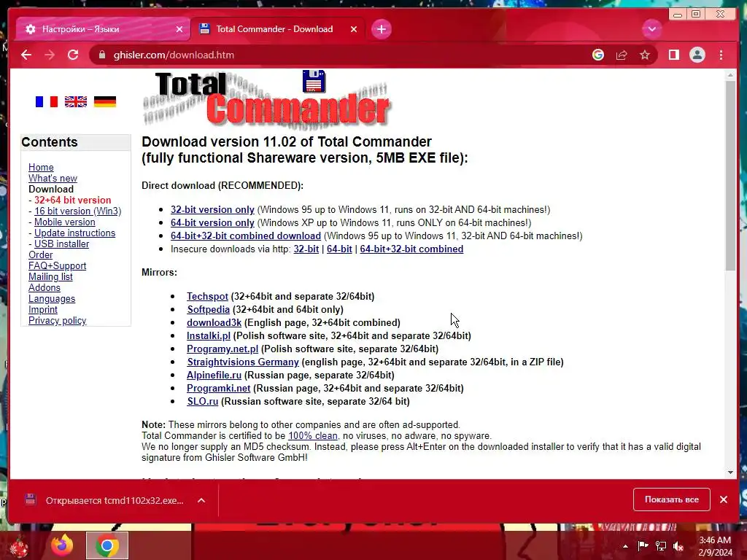Viewport: 747px width, 560px height.
Task: Click the address bar URL
Action: (x=174, y=55)
